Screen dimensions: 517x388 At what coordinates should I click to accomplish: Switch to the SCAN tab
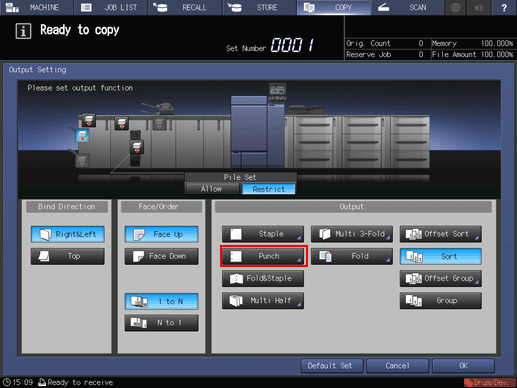(x=408, y=7)
